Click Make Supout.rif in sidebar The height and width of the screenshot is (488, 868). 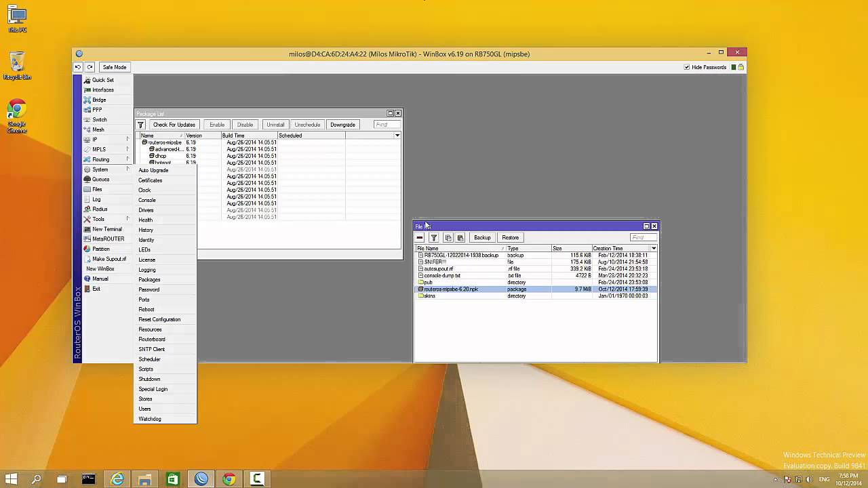click(108, 259)
